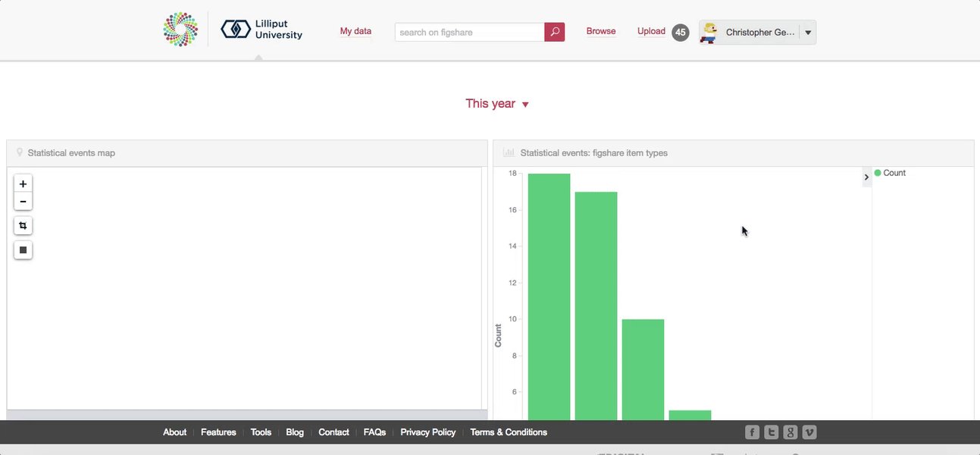Image resolution: width=980 pixels, height=455 pixels.
Task: Open the Privacy Policy footer link
Action: (x=427, y=431)
